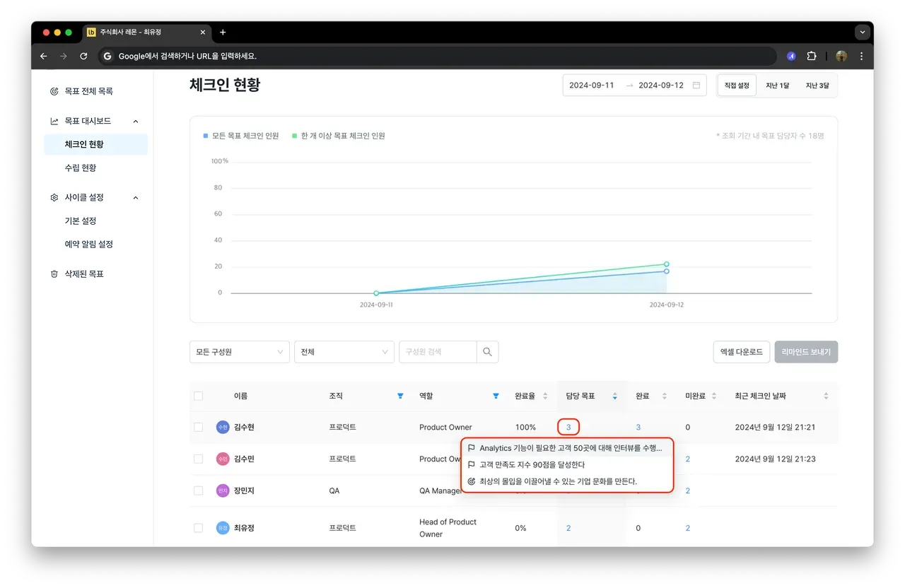Sort by 완료 column arrows
The image size is (905, 588).
tap(665, 396)
